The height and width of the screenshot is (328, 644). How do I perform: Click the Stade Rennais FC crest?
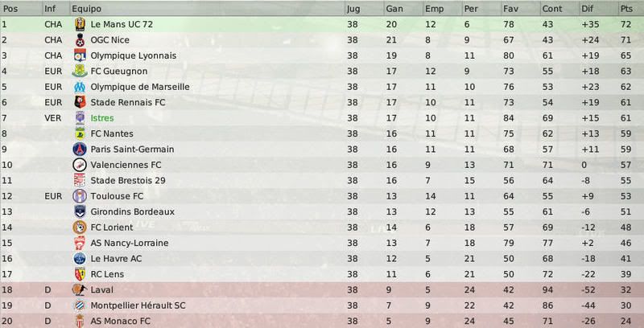point(80,102)
